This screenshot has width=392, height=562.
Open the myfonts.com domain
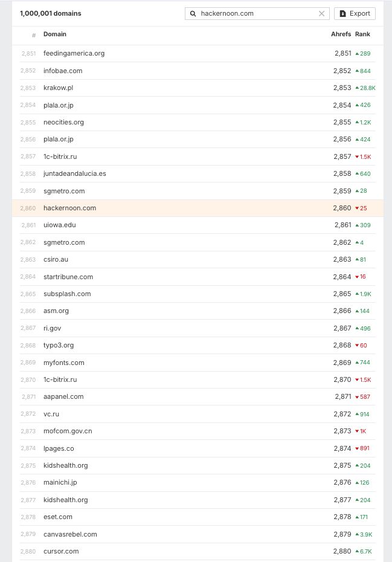tap(63, 363)
